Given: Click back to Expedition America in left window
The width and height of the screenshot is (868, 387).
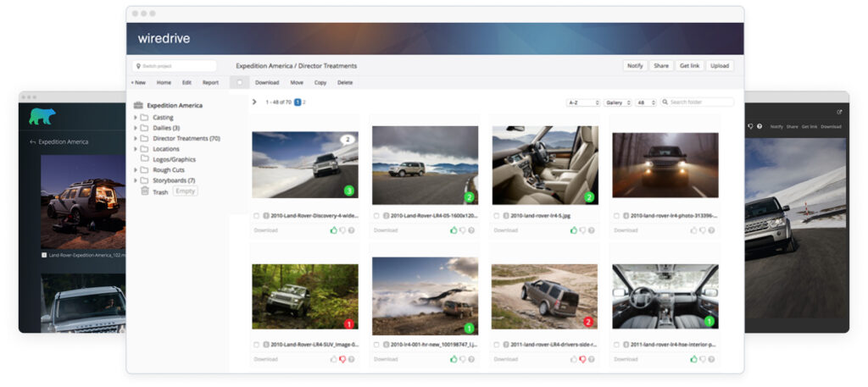Looking at the screenshot, I should coord(58,142).
